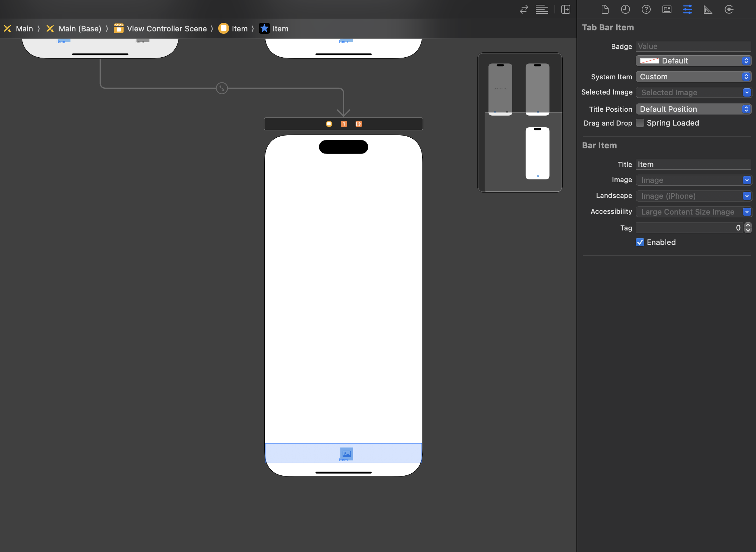
Task: Show the Quick Help inspector
Action: [x=646, y=9]
